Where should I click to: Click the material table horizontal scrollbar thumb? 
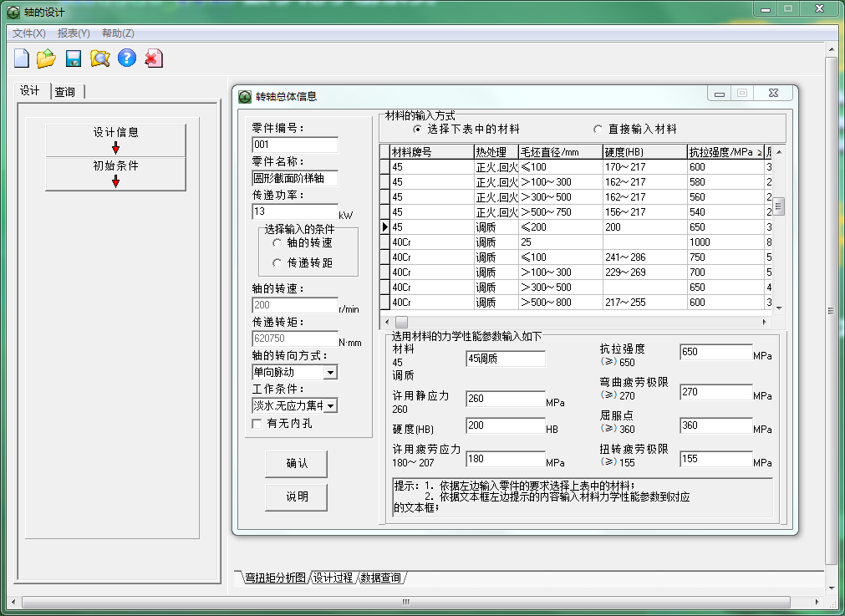click(401, 322)
